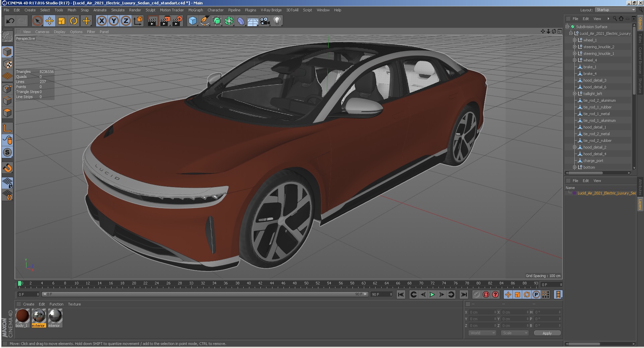Switch to Model mode cube icon
Image resolution: width=644 pixels, height=348 pixels.
pyautogui.click(x=7, y=52)
